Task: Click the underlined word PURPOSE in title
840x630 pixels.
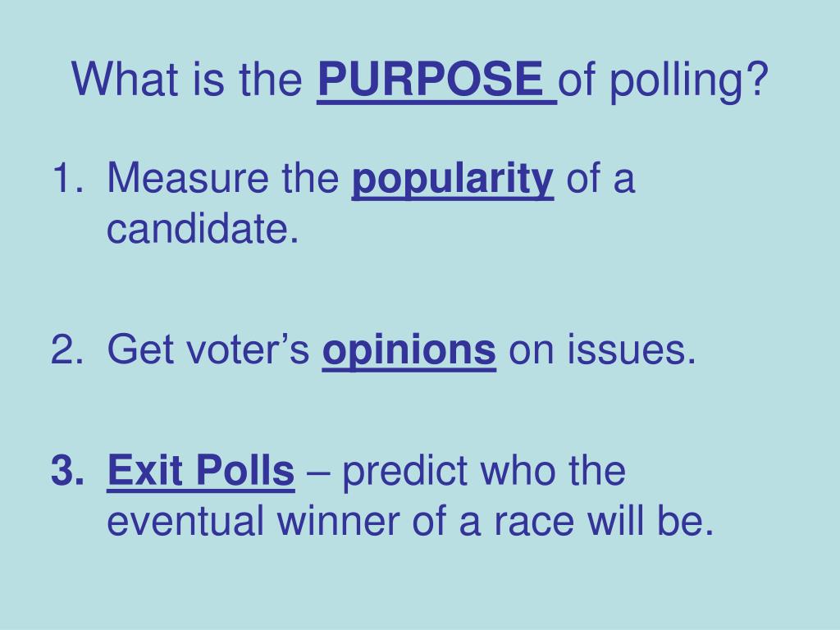Action: tap(430, 80)
